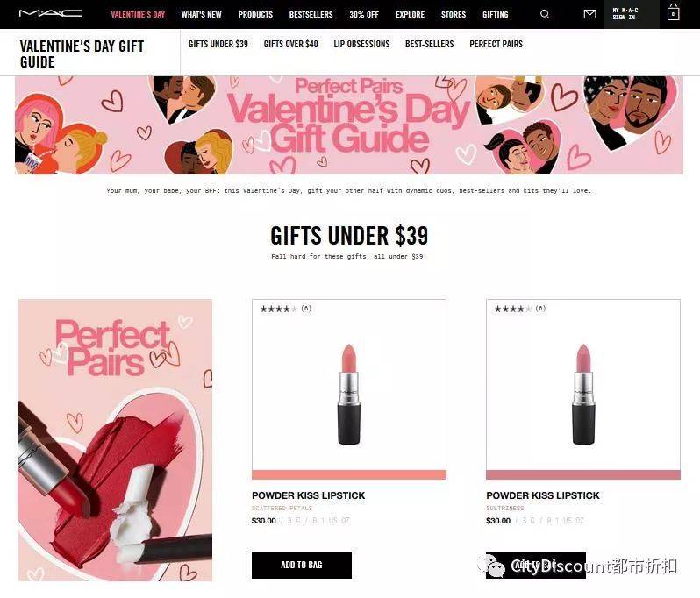Open the Products menu
The height and width of the screenshot is (598, 700).
click(255, 14)
